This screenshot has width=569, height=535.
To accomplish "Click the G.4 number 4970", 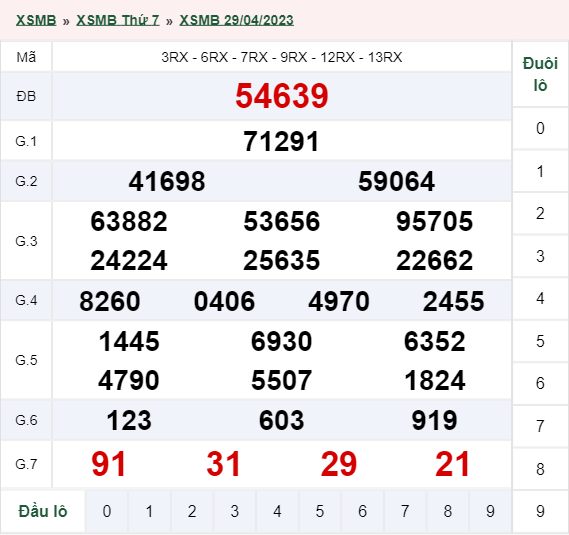I will point(339,301).
